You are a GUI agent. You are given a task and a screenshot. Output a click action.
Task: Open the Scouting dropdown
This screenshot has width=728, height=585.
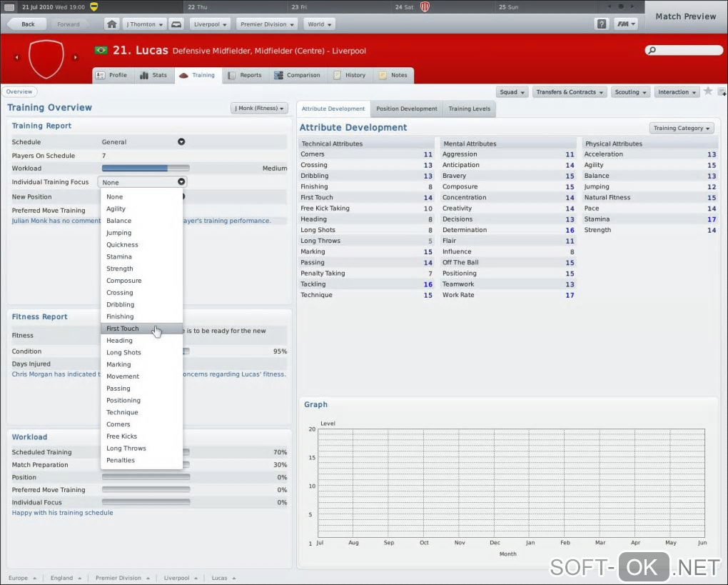pyautogui.click(x=630, y=92)
